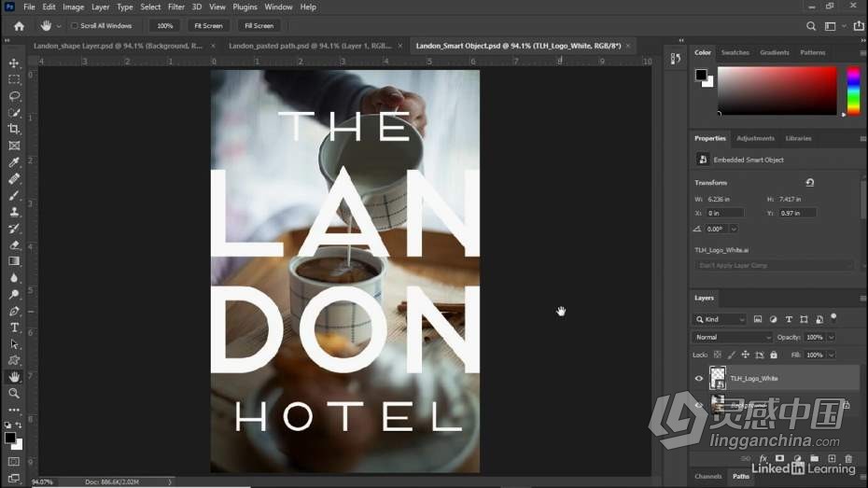Switch to the Adjustments tab

[x=755, y=138]
